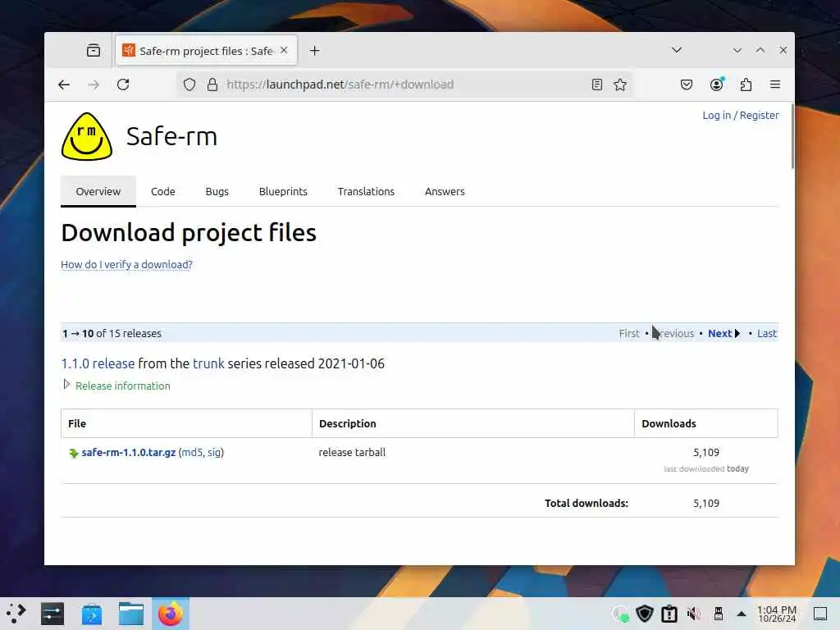
Task: Open the Firefox hamburger menu
Action: pos(775,84)
